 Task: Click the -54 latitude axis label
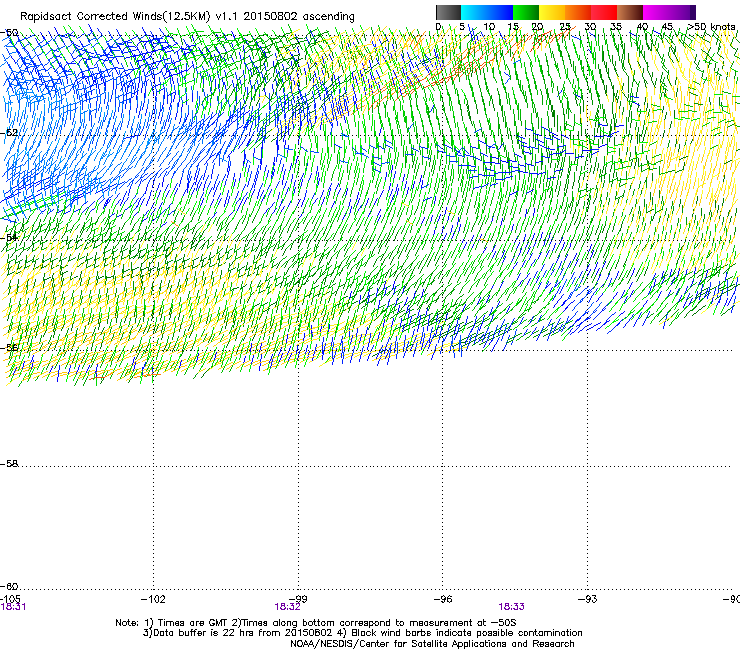click(9, 237)
